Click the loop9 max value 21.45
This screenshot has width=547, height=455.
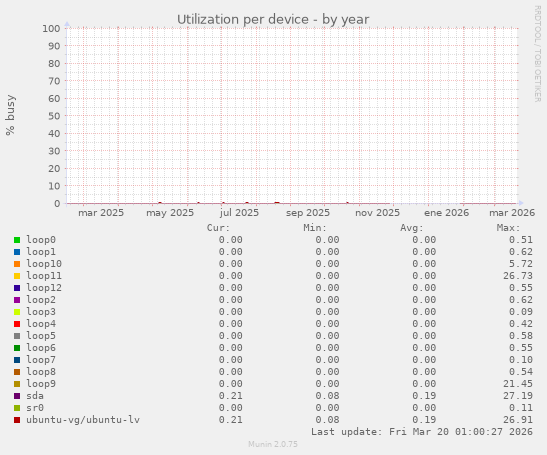[518, 383]
